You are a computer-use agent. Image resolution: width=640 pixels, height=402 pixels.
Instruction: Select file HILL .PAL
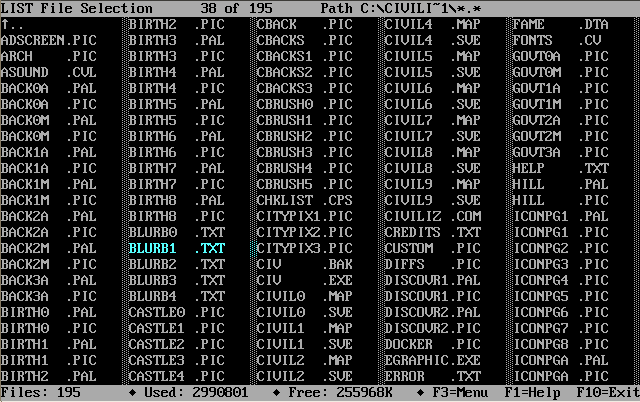tap(560, 184)
